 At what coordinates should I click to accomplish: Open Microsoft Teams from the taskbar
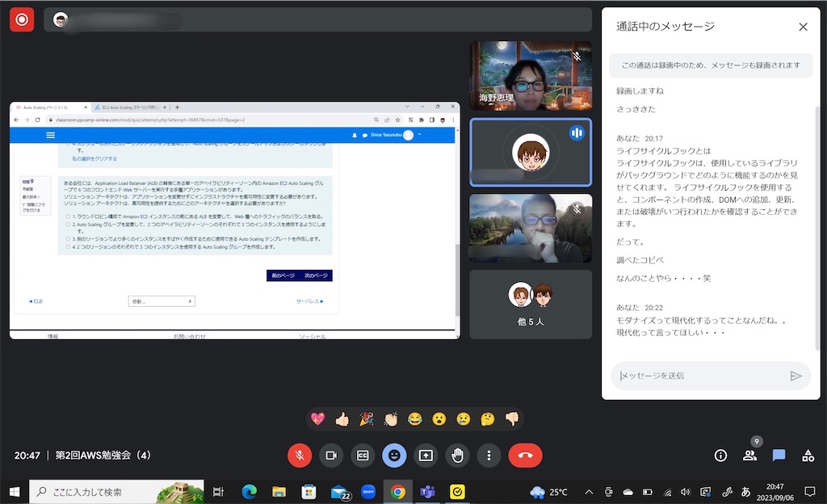pos(428,492)
